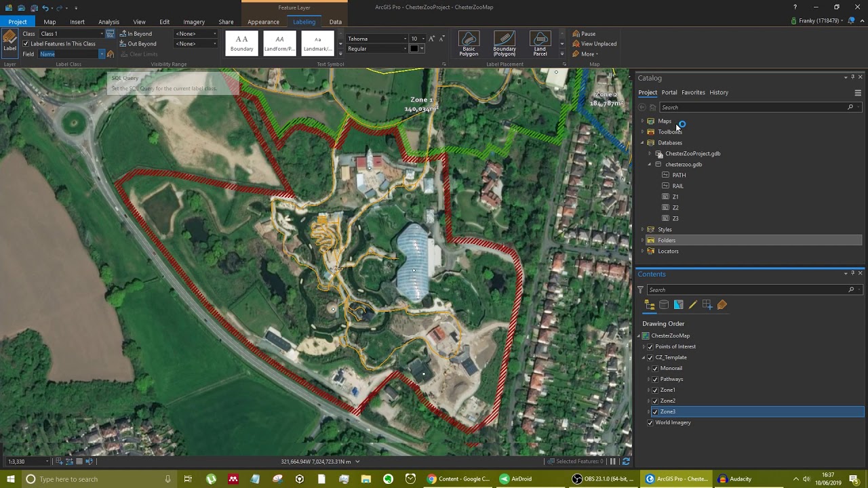868x488 pixels.
Task: Open the SQL query builder icon
Action: [110, 34]
